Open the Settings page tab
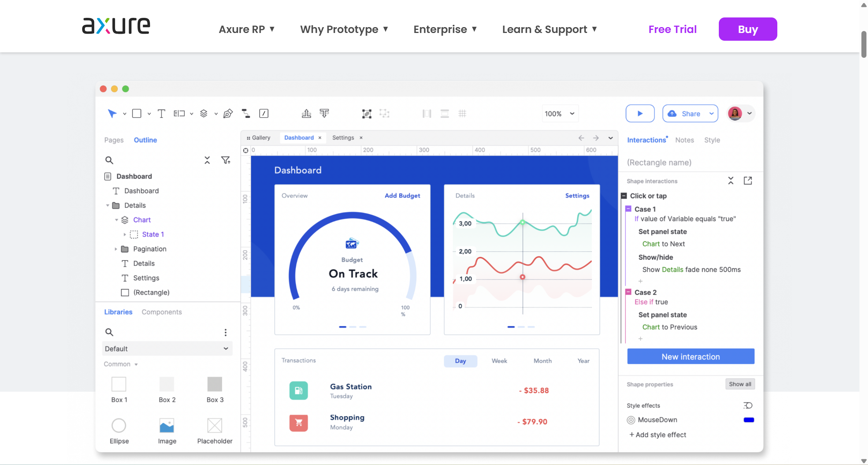Viewport: 868px width, 465px height. click(343, 138)
